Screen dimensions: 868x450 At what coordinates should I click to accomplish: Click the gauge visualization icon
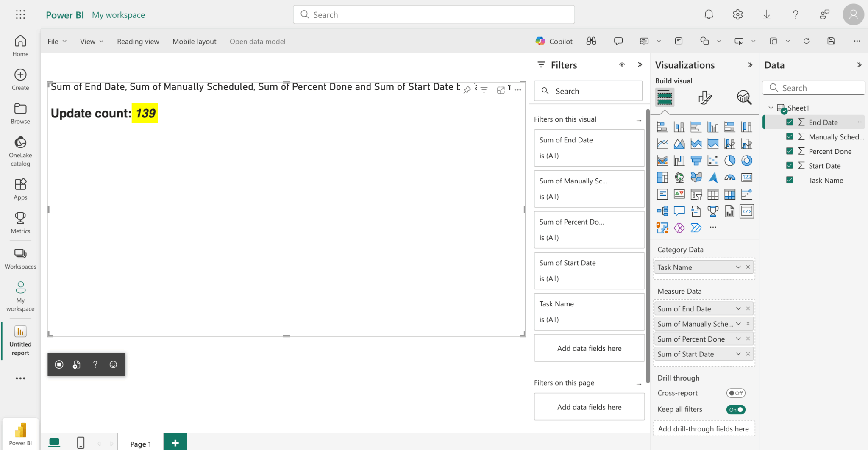[729, 178]
